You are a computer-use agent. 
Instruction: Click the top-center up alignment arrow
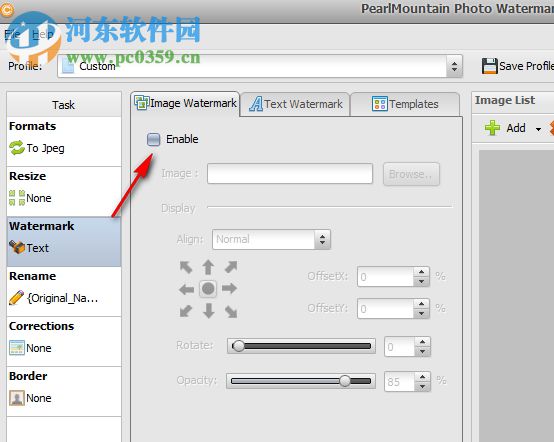(x=208, y=267)
